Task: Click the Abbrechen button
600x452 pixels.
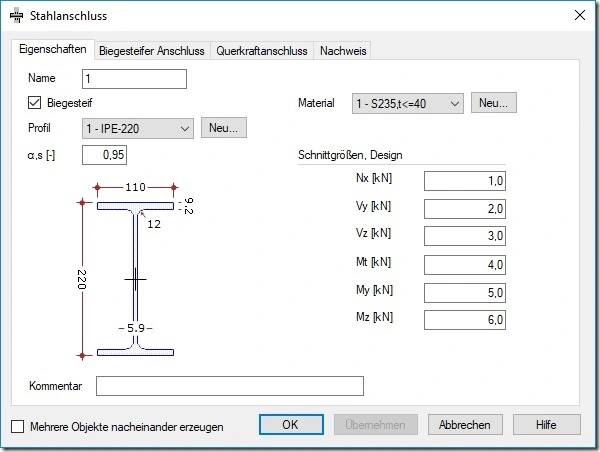Action: [465, 424]
